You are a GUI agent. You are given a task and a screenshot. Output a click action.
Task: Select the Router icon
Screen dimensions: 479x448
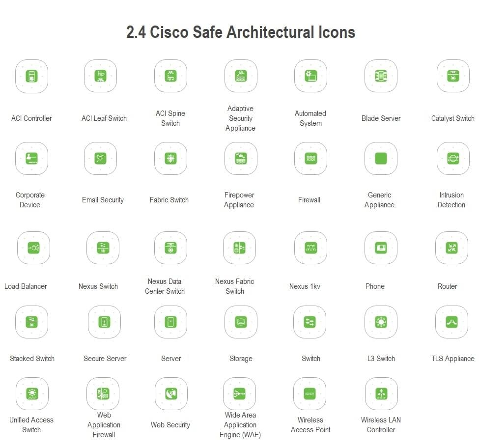click(x=452, y=248)
